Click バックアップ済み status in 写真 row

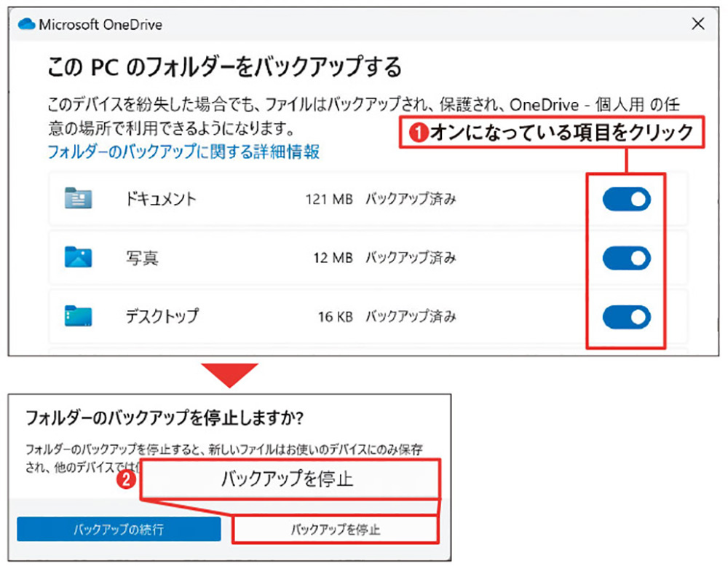[x=411, y=258]
